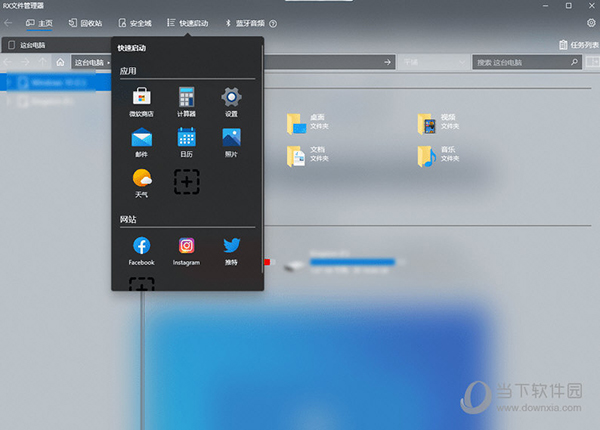Open the Settings (设置) gear shortcut in quick launch

tap(231, 102)
